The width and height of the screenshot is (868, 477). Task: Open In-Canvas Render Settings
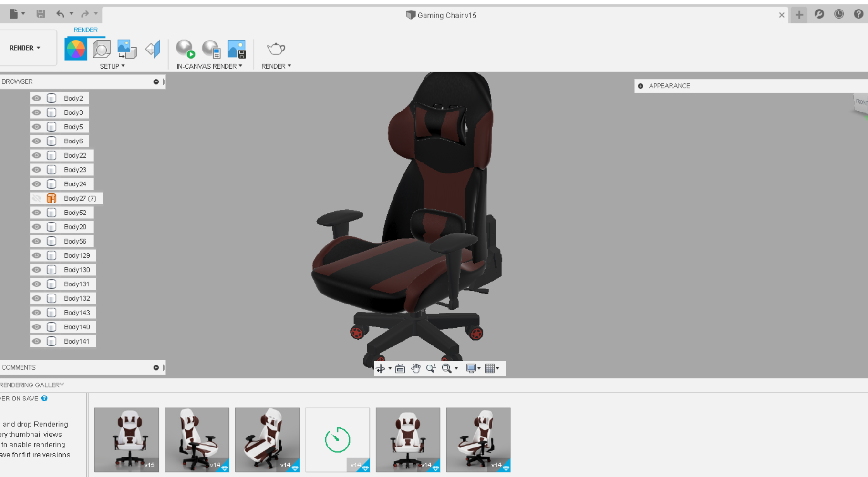pyautogui.click(x=211, y=49)
